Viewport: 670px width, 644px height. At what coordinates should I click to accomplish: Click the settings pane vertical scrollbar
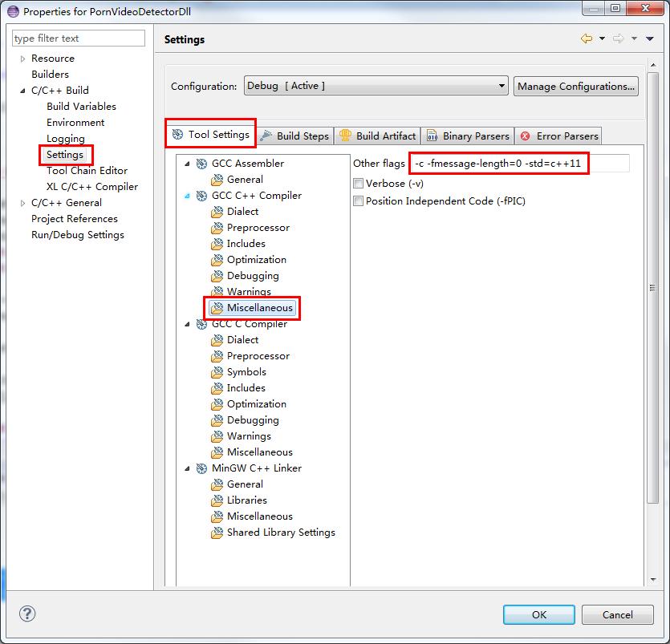tap(652, 288)
